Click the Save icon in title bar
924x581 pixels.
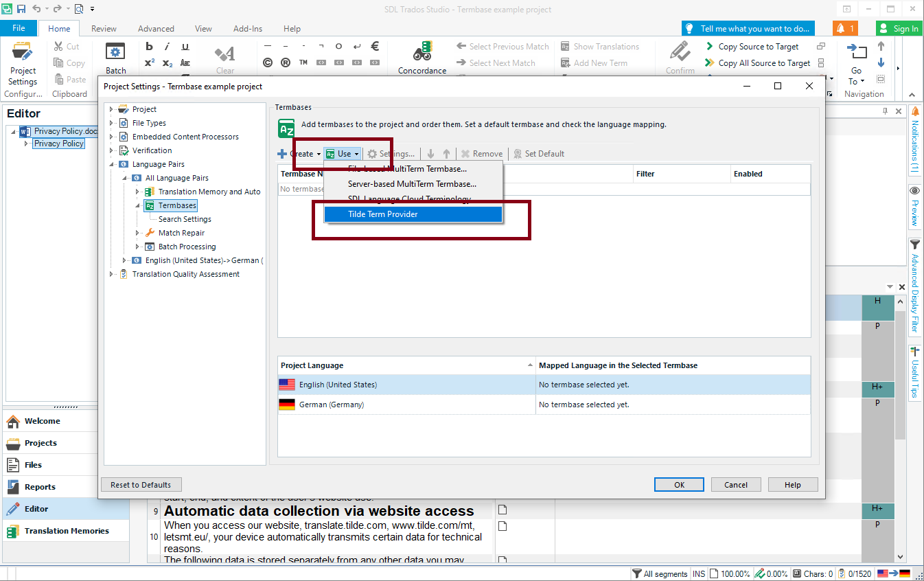pos(21,9)
